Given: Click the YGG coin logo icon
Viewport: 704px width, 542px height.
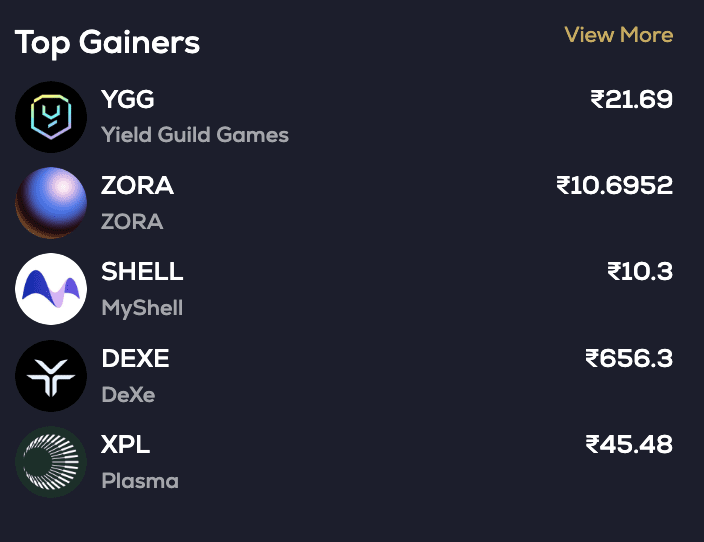Looking at the screenshot, I should [51, 117].
